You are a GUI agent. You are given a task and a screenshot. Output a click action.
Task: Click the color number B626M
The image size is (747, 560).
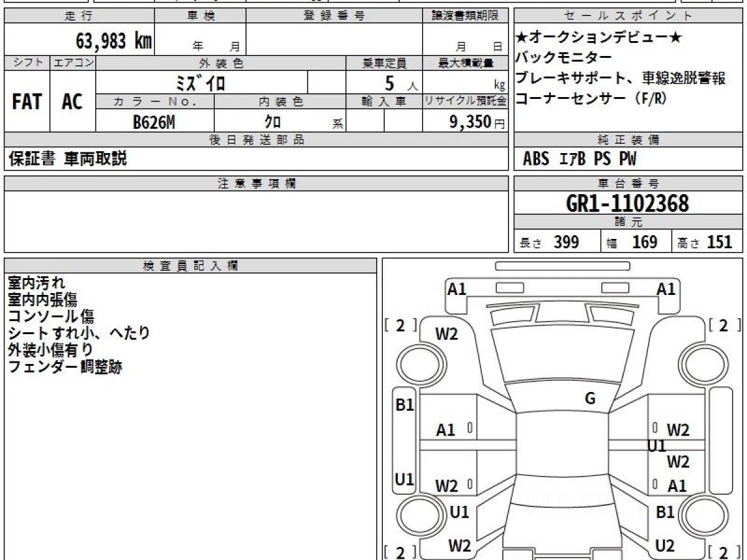tap(154, 122)
